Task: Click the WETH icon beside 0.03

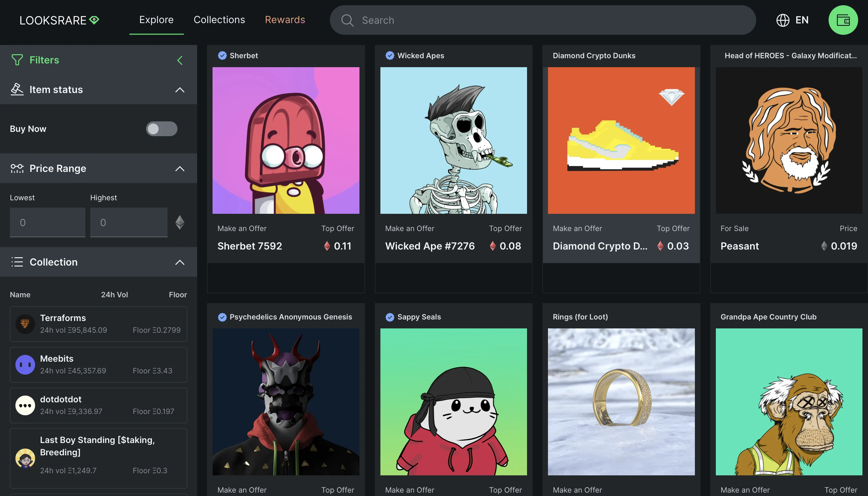Action: click(x=660, y=246)
